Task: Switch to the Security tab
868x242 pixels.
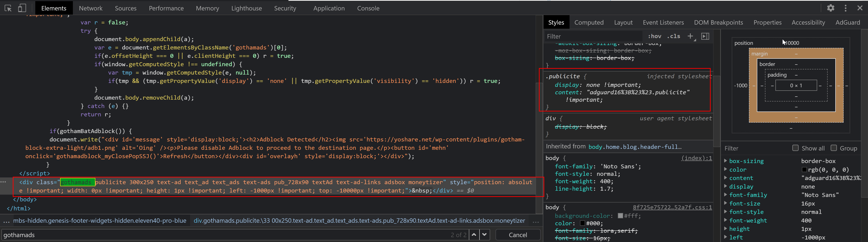Action: (x=285, y=8)
